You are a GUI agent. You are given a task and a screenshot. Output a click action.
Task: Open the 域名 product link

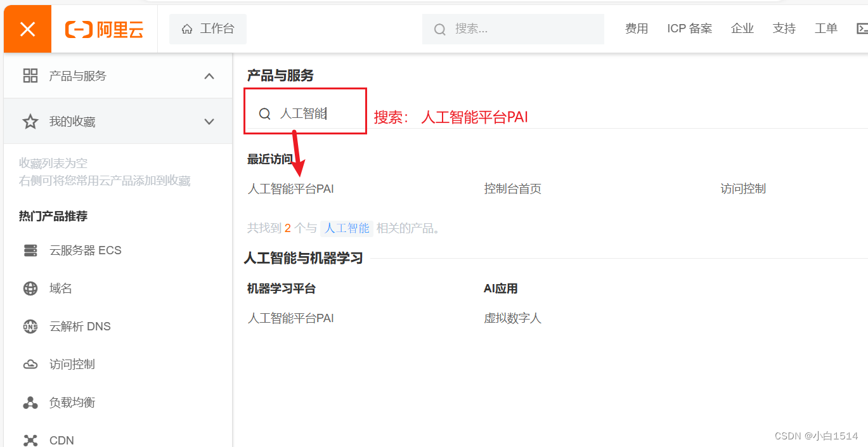(x=61, y=288)
